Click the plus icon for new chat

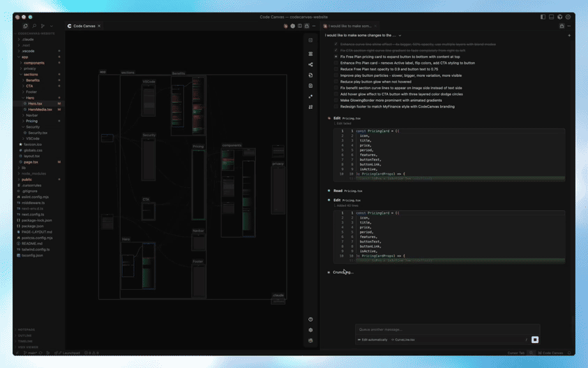[569, 35]
